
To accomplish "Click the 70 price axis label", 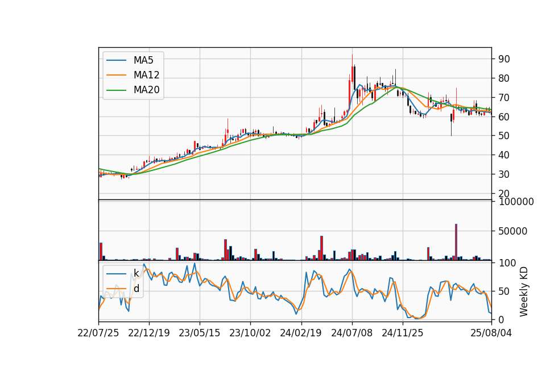I will click(x=504, y=98).
